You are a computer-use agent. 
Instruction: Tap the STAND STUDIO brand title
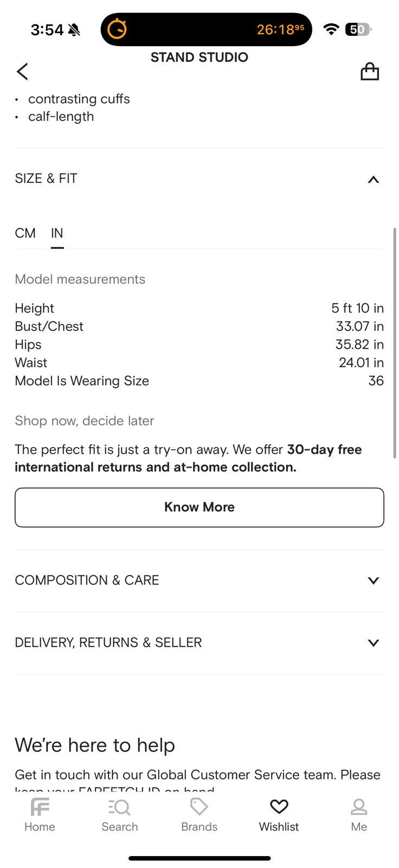click(200, 58)
